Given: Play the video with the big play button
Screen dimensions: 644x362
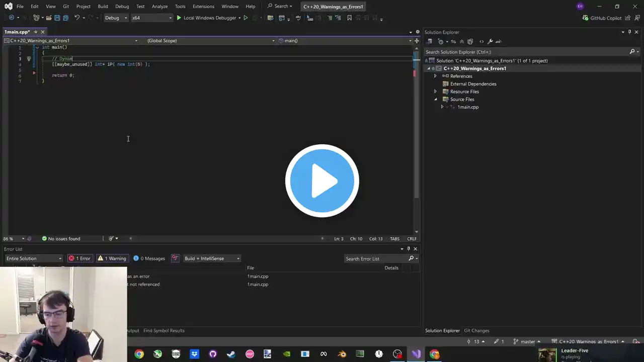Looking at the screenshot, I should [x=322, y=180].
